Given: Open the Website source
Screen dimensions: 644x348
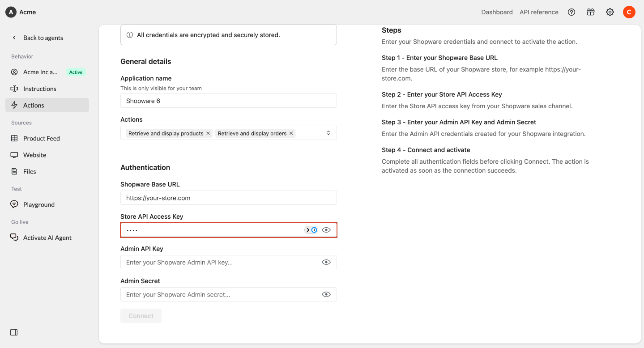Looking at the screenshot, I should 47,155.
